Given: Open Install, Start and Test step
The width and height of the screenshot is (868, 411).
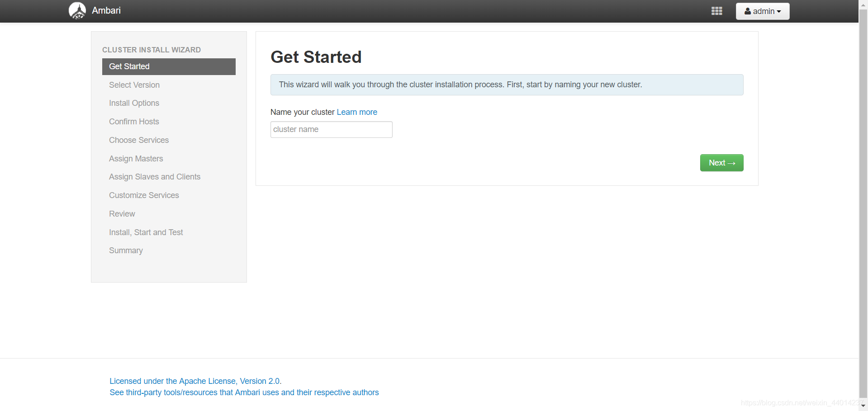Looking at the screenshot, I should [x=146, y=232].
